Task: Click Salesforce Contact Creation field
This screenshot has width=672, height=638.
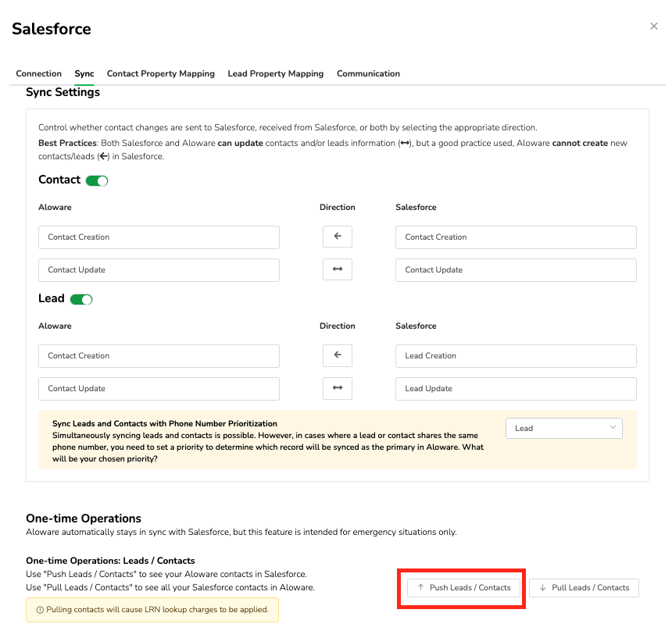Action: click(x=516, y=237)
